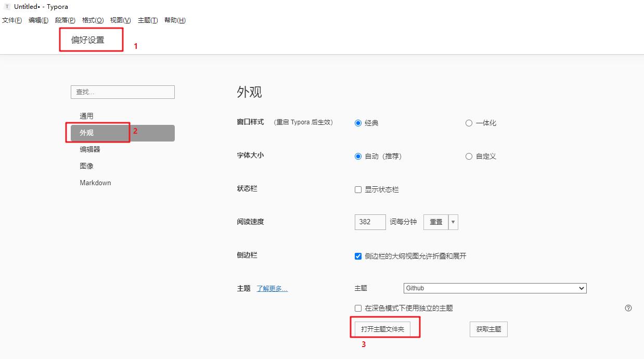This screenshot has height=359, width=644.
Task: Click into the 查找 search field
Action: (123, 92)
